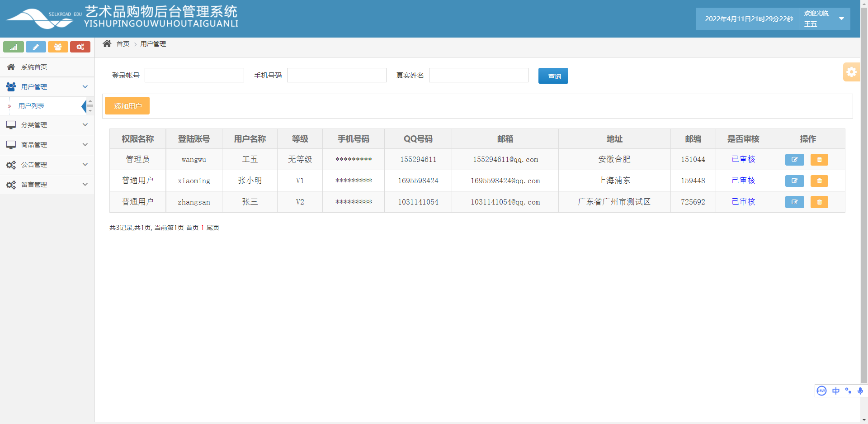
Task: Click the Silkroad Edu logo
Action: [x=44, y=19]
